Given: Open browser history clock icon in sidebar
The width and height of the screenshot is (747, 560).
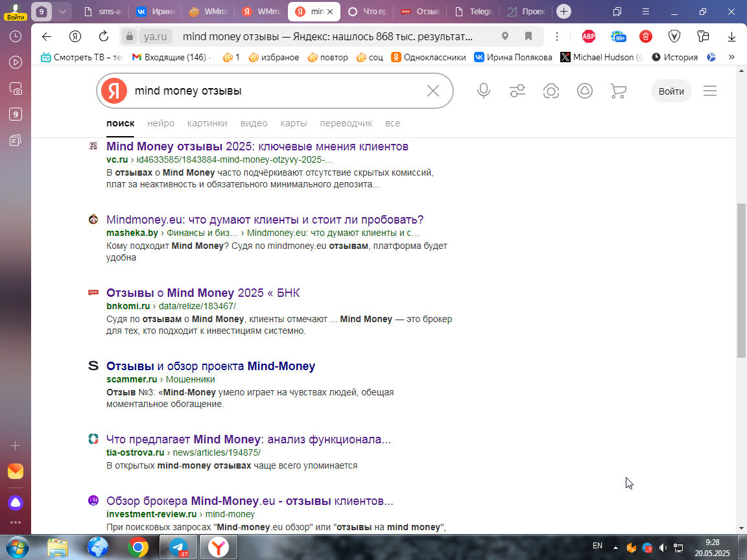Looking at the screenshot, I should point(16,36).
